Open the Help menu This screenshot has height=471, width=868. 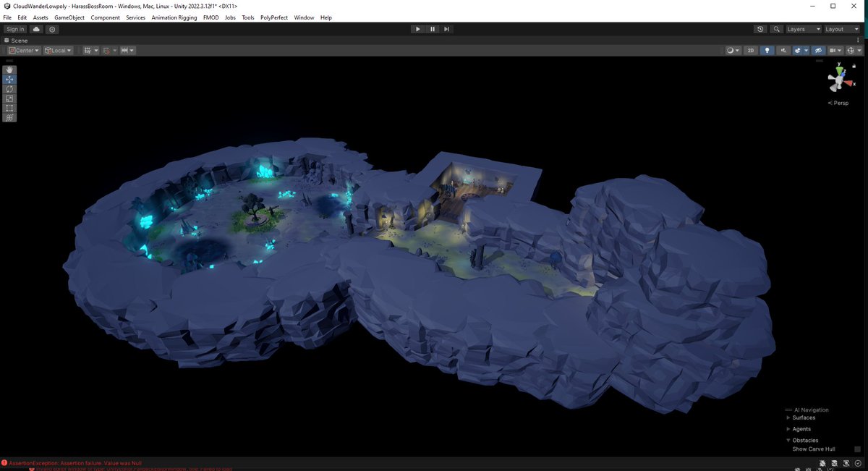click(x=325, y=17)
